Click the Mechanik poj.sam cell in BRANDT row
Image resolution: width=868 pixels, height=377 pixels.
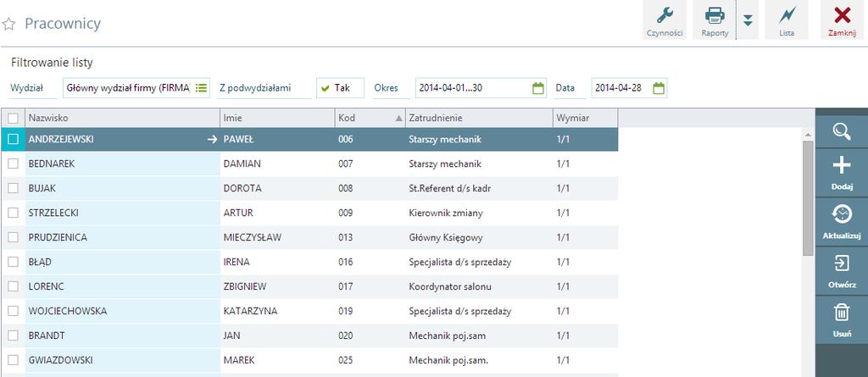coord(479,335)
